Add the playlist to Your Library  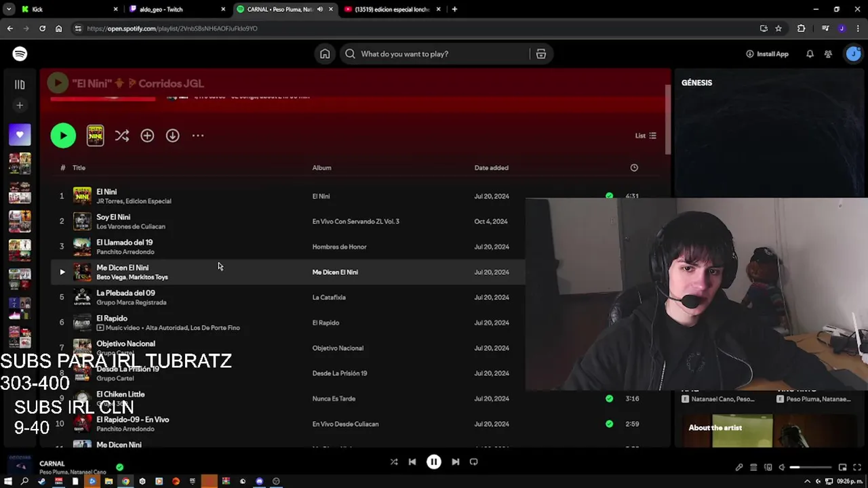click(x=147, y=136)
